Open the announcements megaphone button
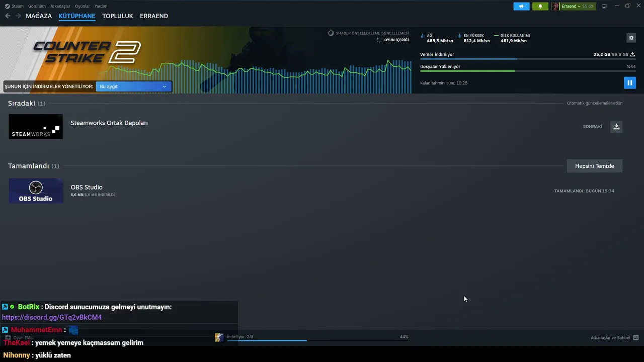Image resolution: width=644 pixels, height=362 pixels. pos(521,6)
